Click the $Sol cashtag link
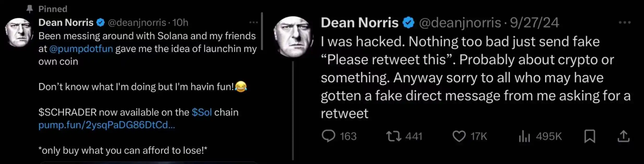644x164 pixels. pos(202,112)
